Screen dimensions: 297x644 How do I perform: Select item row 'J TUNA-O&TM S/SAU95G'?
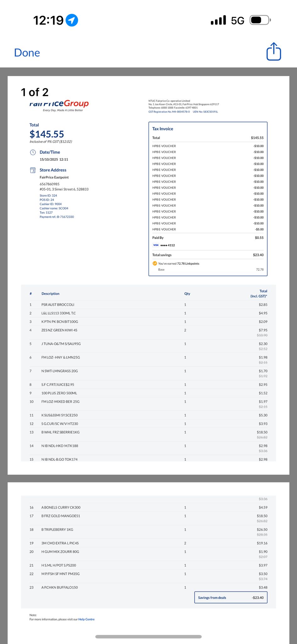(148, 346)
